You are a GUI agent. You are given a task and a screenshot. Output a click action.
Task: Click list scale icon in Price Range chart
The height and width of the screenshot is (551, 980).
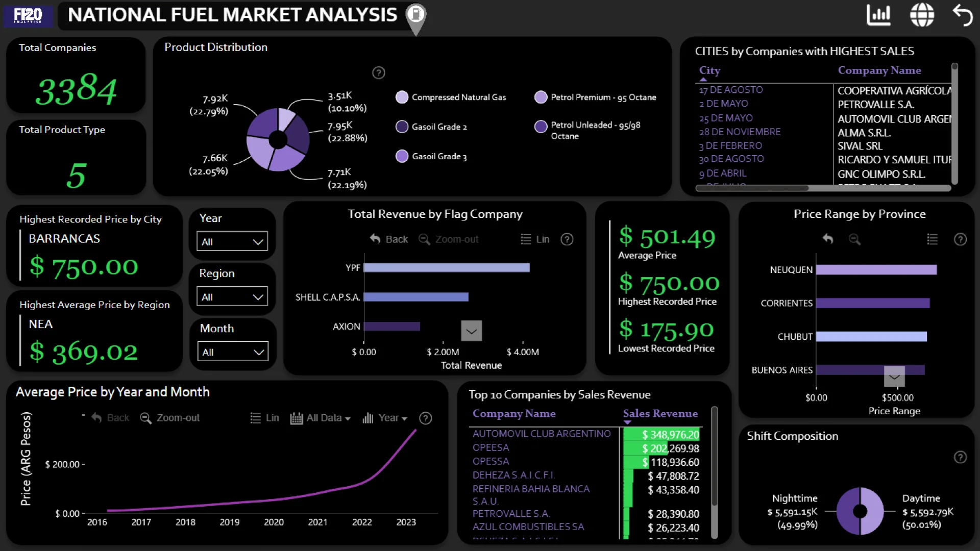coord(932,239)
